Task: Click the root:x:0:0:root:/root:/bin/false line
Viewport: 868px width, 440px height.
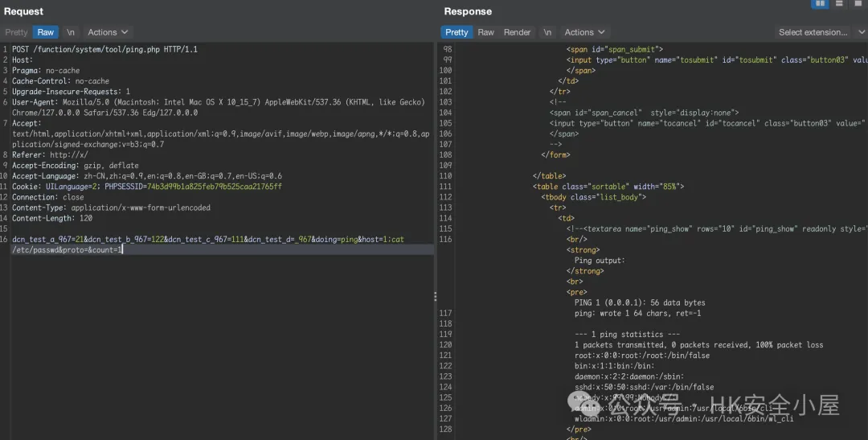Action: click(x=642, y=356)
